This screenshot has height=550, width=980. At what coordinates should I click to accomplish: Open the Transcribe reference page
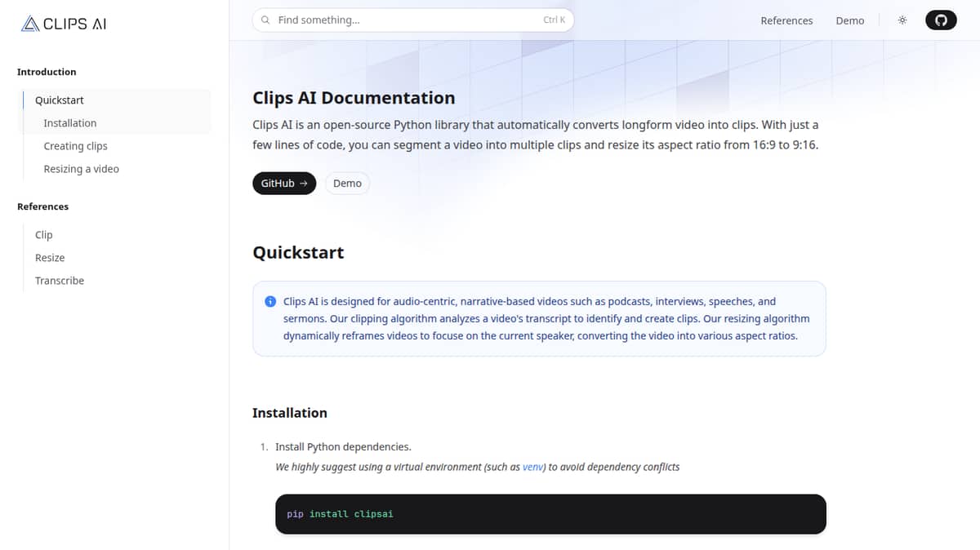coord(60,281)
